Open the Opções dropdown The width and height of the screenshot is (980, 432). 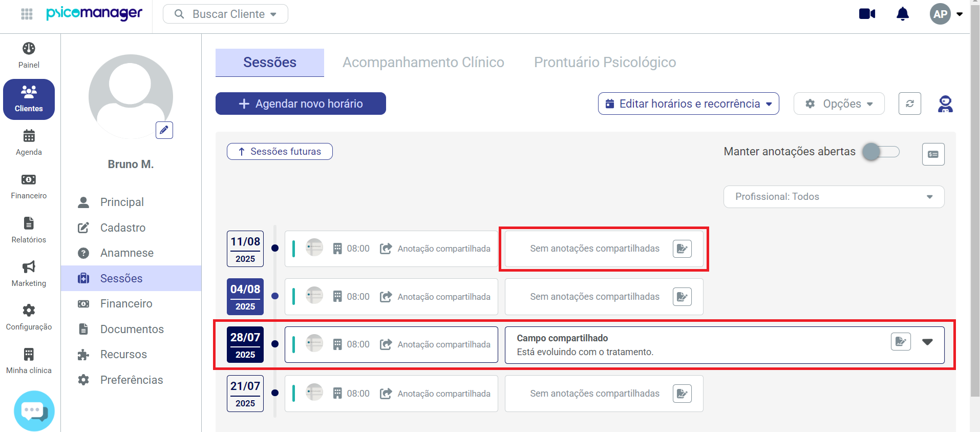click(x=839, y=104)
